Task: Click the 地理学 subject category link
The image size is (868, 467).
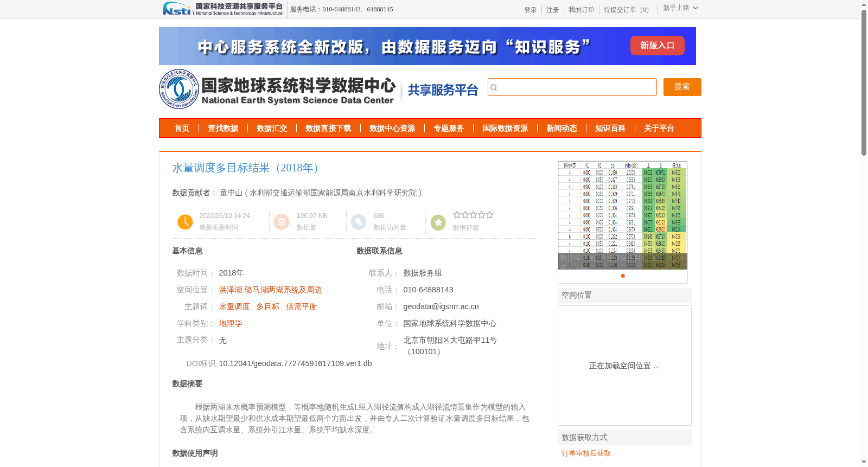Action: coord(231,324)
